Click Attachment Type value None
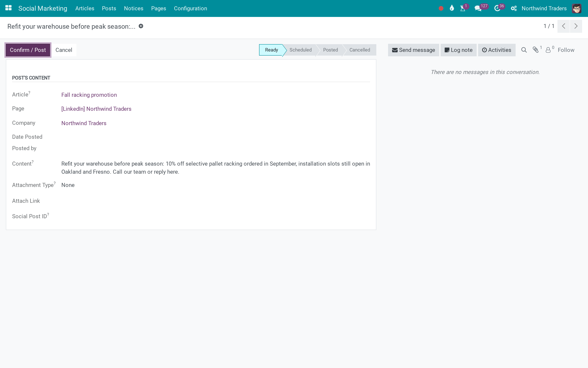This screenshot has height=368, width=588. (x=68, y=185)
